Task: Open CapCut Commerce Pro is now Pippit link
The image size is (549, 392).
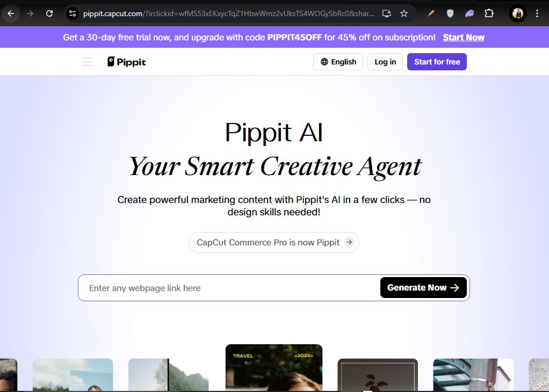Action: click(274, 242)
